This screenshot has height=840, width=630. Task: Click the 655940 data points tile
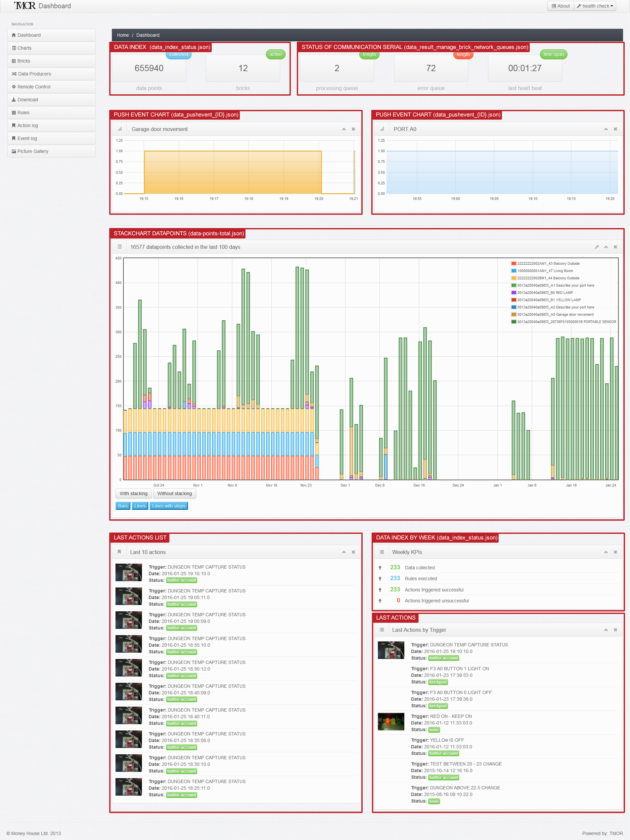[149, 69]
